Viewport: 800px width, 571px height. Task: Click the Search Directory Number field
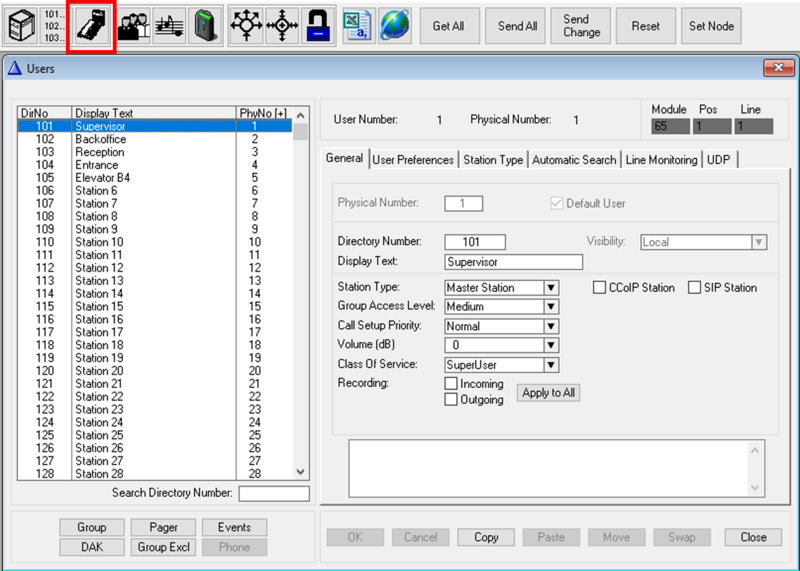pyautogui.click(x=274, y=493)
